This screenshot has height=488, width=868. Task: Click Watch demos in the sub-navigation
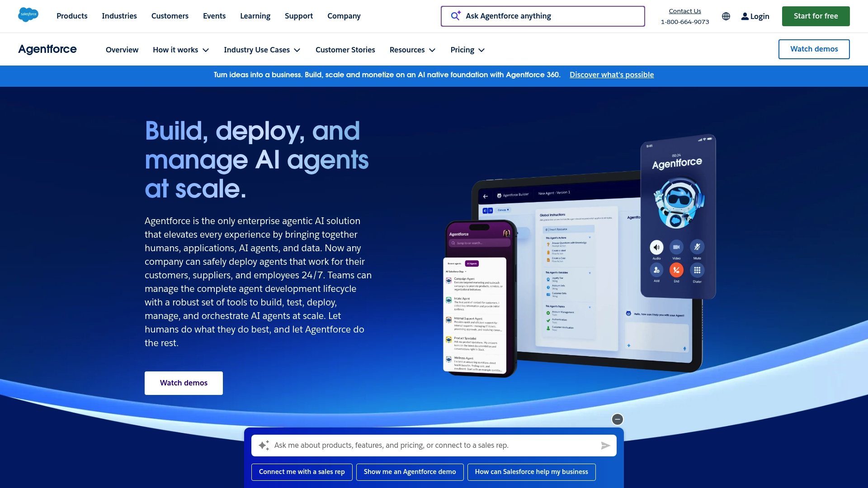point(814,49)
